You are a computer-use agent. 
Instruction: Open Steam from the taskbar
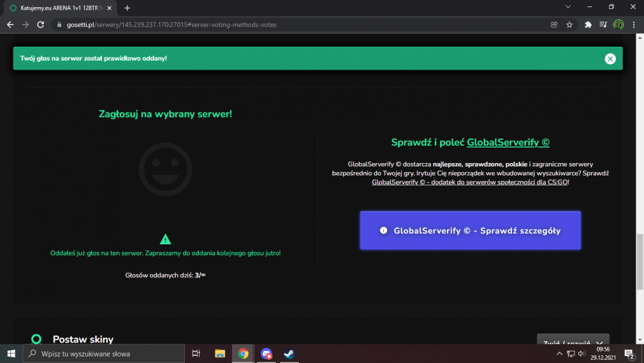pos(289,353)
